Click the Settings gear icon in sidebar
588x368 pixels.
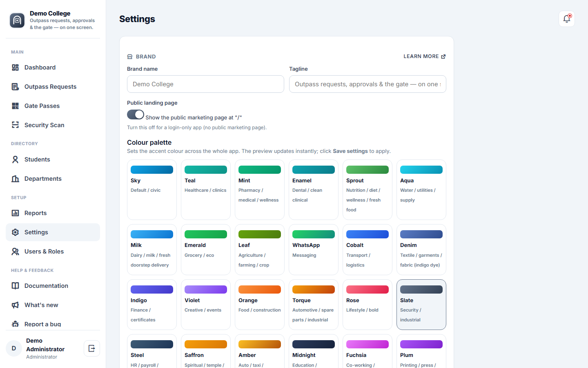(16, 232)
